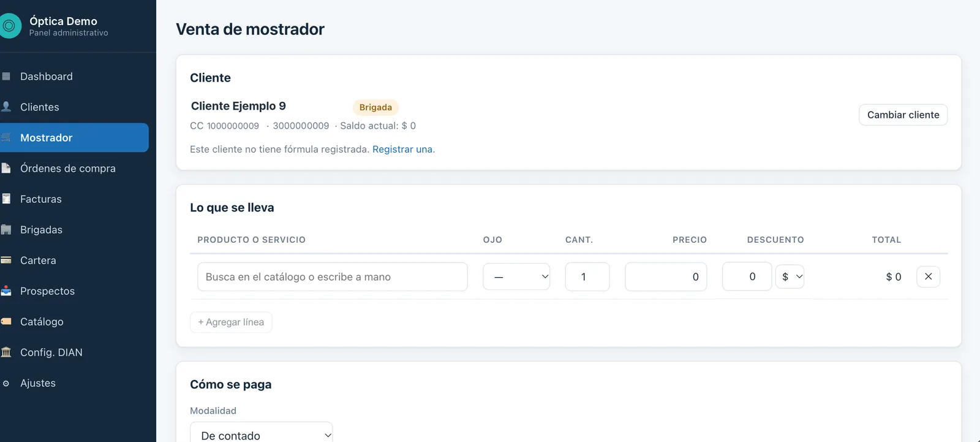The height and width of the screenshot is (442, 980).
Task: Click the Brigada badge on client
Action: click(x=375, y=107)
